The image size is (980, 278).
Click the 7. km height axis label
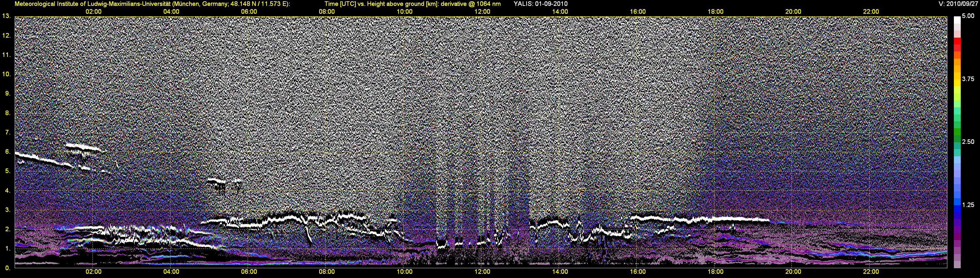click(8, 132)
